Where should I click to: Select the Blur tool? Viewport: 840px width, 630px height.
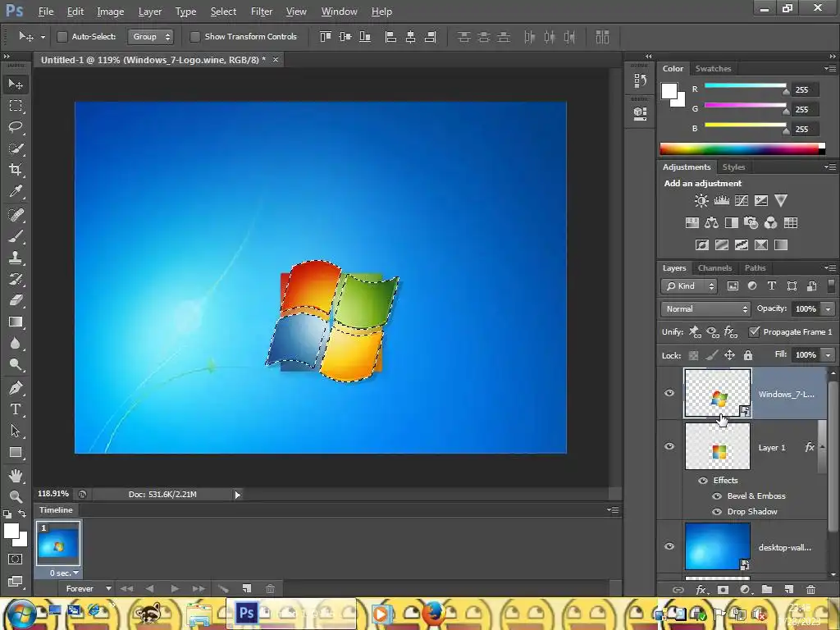click(16, 344)
